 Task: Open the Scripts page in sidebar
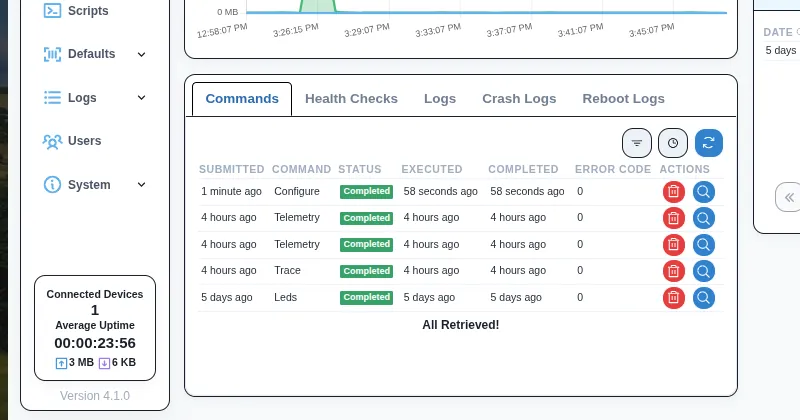point(87,11)
